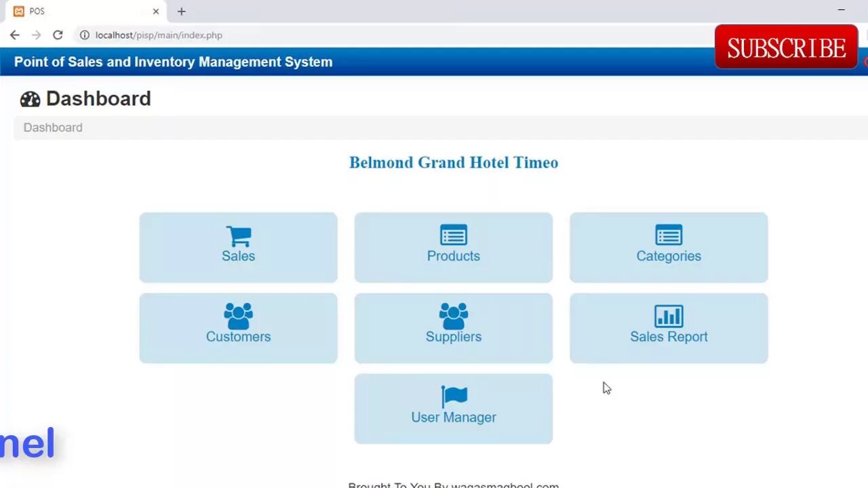Open the User Manager flag icon

pos(454,396)
